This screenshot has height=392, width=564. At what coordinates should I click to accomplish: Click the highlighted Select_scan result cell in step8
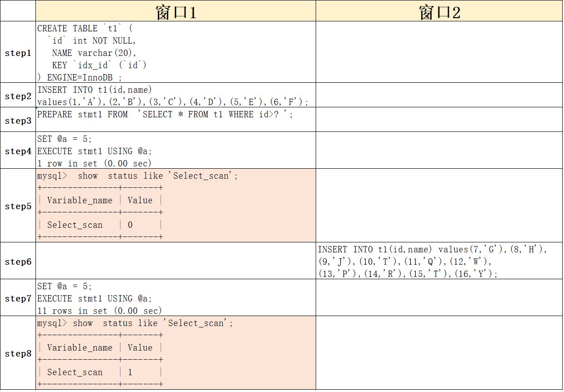tap(175, 354)
